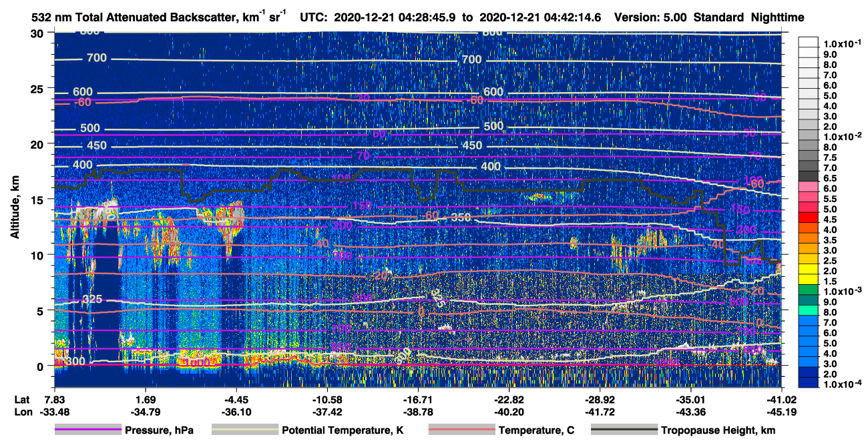Select longitude value -34.79
This screenshot has height=445, width=868.
(146, 411)
